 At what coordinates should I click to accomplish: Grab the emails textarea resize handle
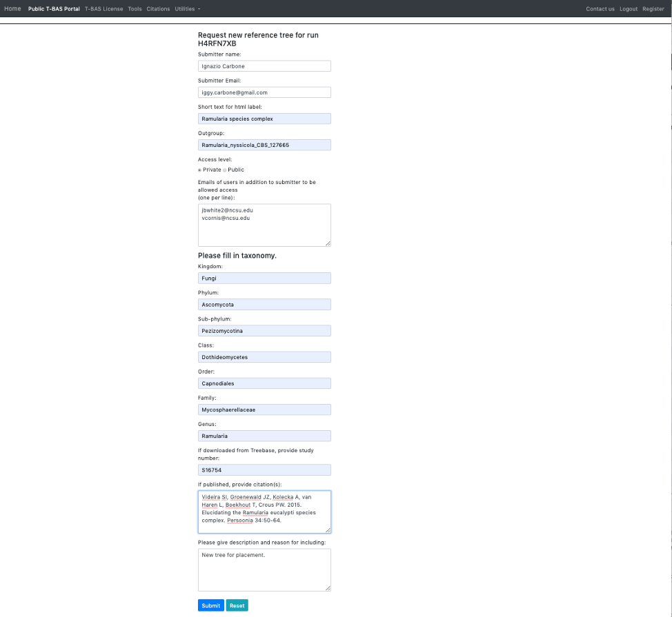click(x=328, y=243)
